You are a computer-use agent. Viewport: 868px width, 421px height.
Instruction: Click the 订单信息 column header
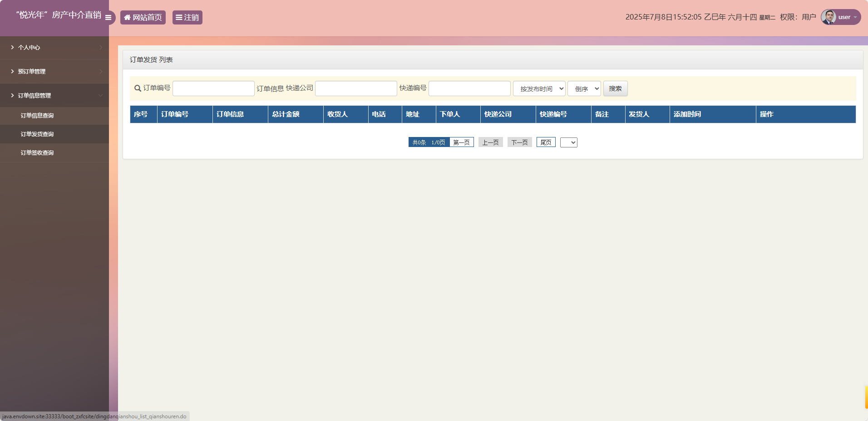(240, 114)
